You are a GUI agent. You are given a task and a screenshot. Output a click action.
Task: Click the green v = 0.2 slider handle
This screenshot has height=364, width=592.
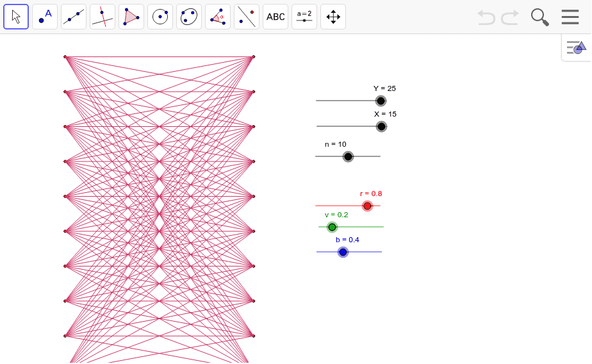point(332,227)
